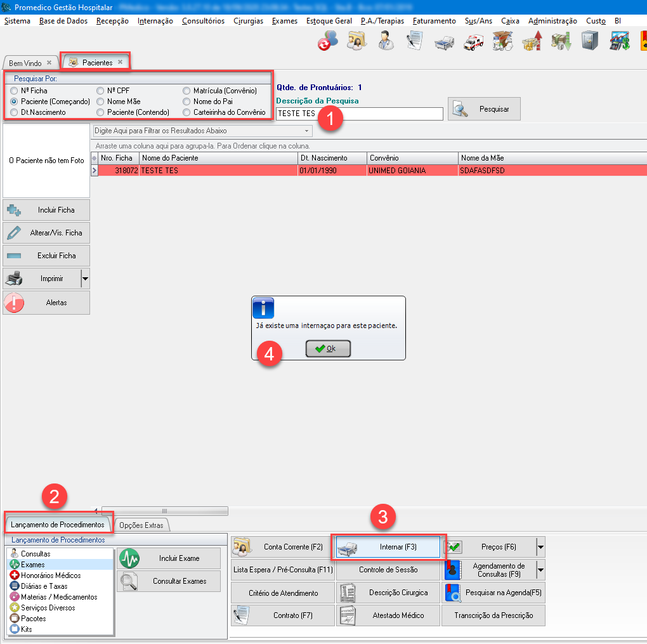Click the signed document toolbar icon

point(415,42)
